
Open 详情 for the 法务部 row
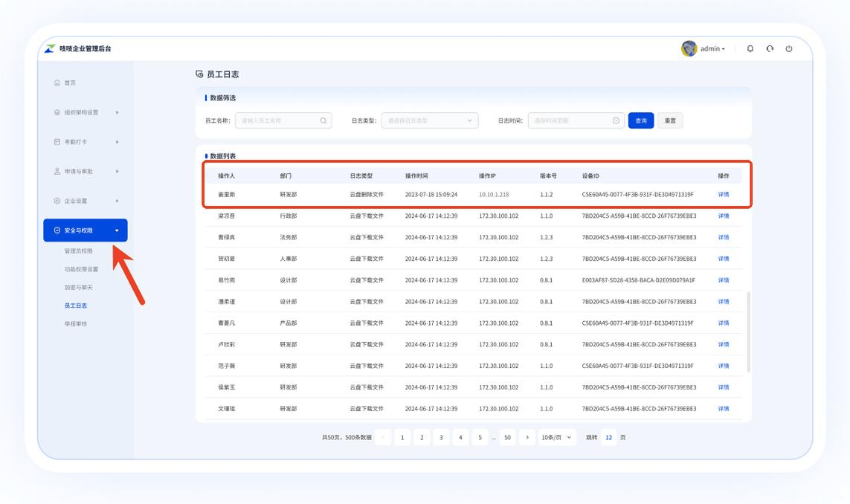point(724,237)
